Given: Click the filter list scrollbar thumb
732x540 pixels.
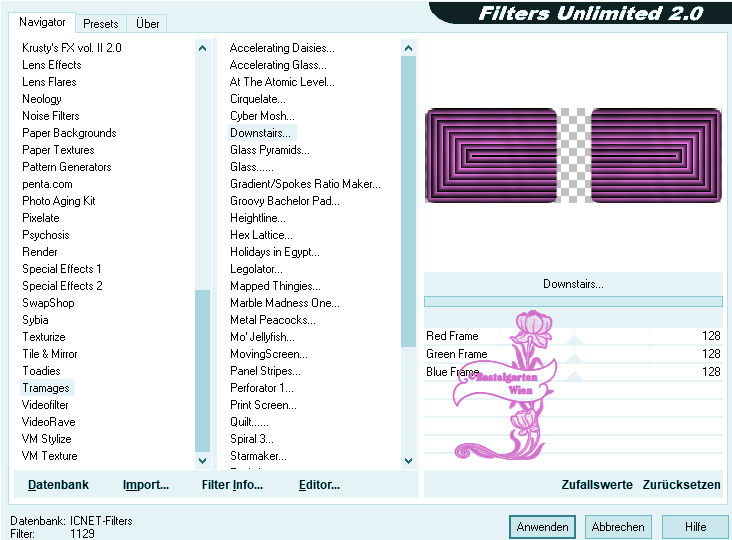Looking at the screenshot, I should click(408, 201).
